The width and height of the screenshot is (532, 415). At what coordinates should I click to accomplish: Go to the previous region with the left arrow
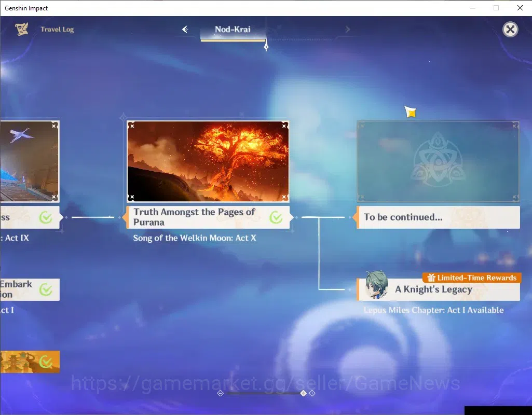[x=185, y=30]
